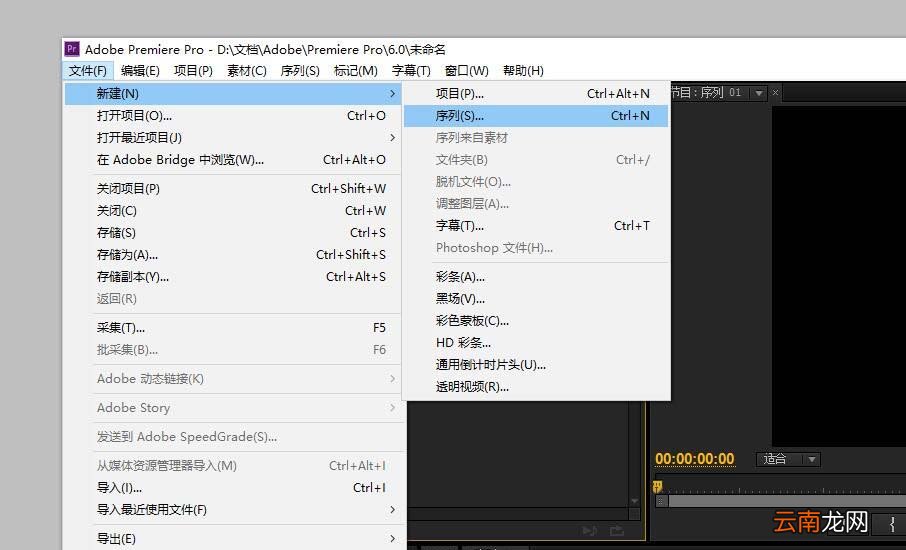Choose HD 彩条... in the submenu
This screenshot has width=906, height=550.
click(536, 343)
